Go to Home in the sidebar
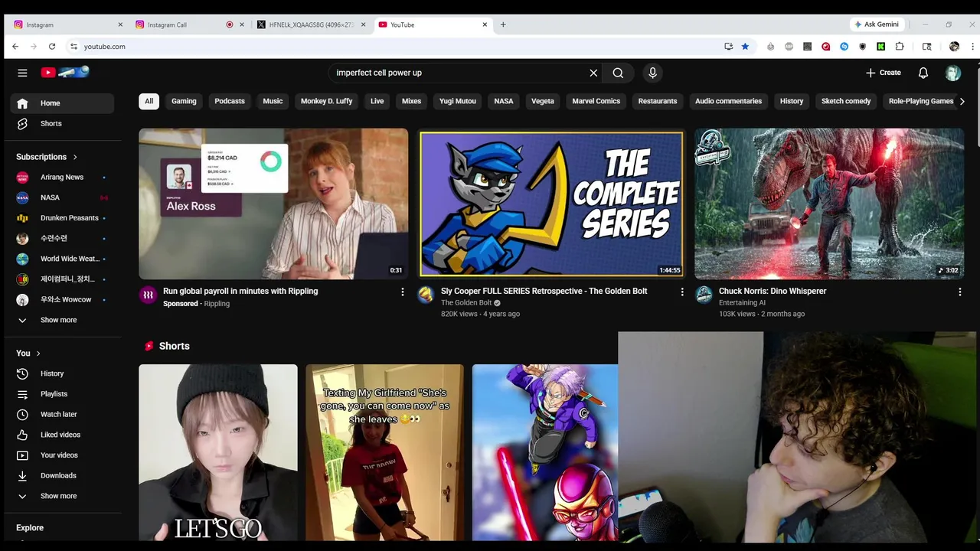Screen dimensions: 980x551 pyautogui.click(x=62, y=103)
